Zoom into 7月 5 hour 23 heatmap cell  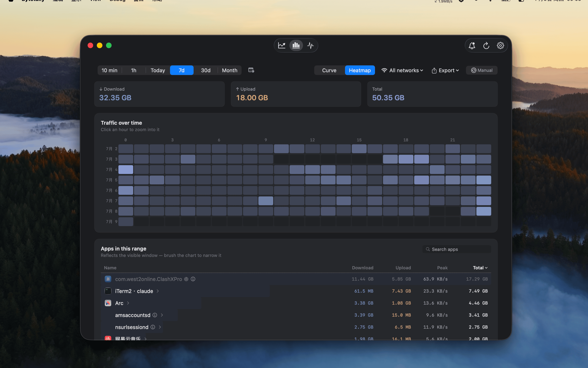pos(483,180)
